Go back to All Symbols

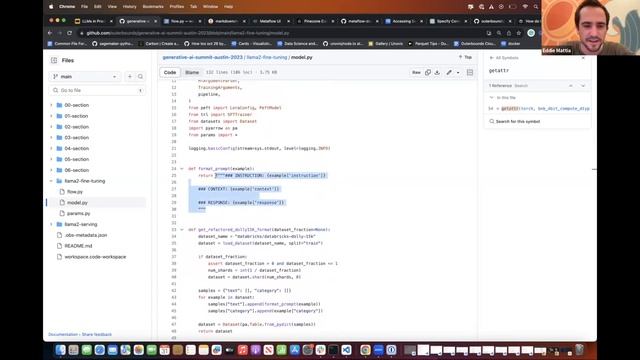click(x=504, y=58)
